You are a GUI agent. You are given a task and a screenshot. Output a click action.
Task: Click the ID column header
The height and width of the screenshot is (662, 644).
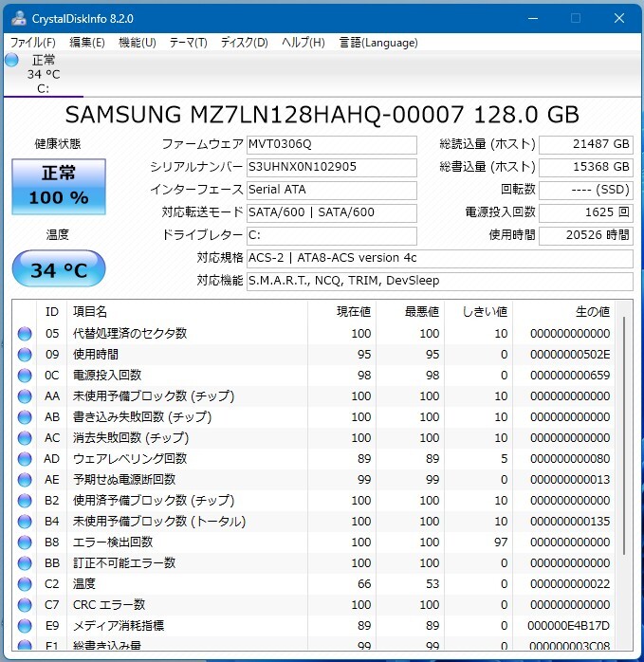(51, 312)
